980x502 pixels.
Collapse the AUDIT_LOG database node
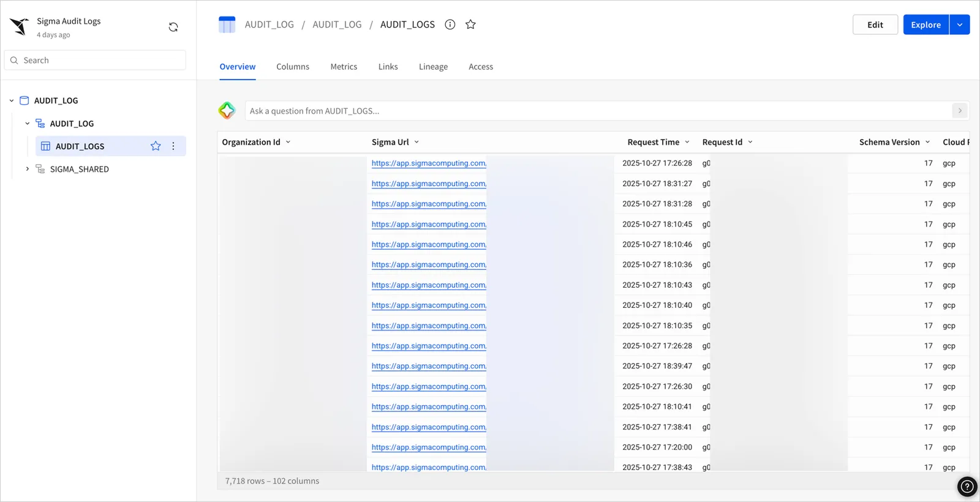11,100
